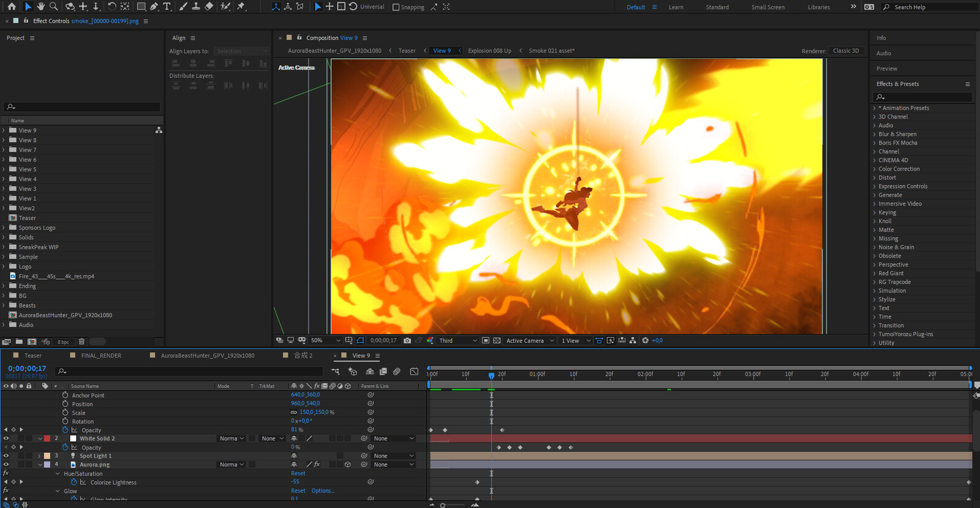Select the Brush tool
The height and width of the screenshot is (508, 980).
click(x=183, y=7)
